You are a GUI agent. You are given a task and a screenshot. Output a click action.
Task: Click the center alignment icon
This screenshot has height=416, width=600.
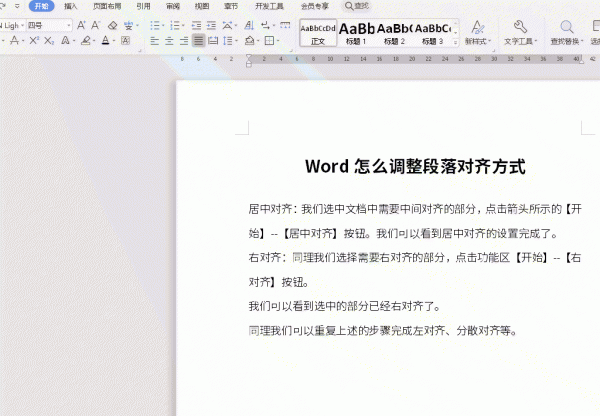coord(169,41)
